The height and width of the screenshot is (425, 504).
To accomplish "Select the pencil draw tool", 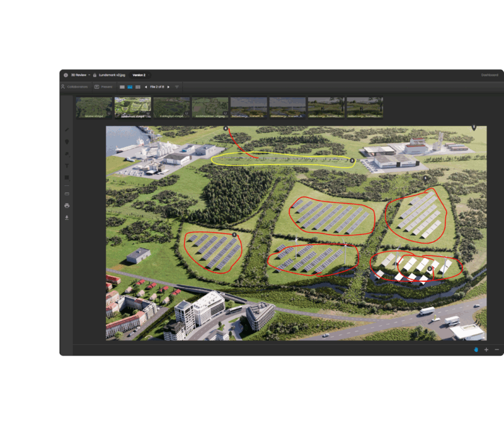I will click(x=67, y=129).
